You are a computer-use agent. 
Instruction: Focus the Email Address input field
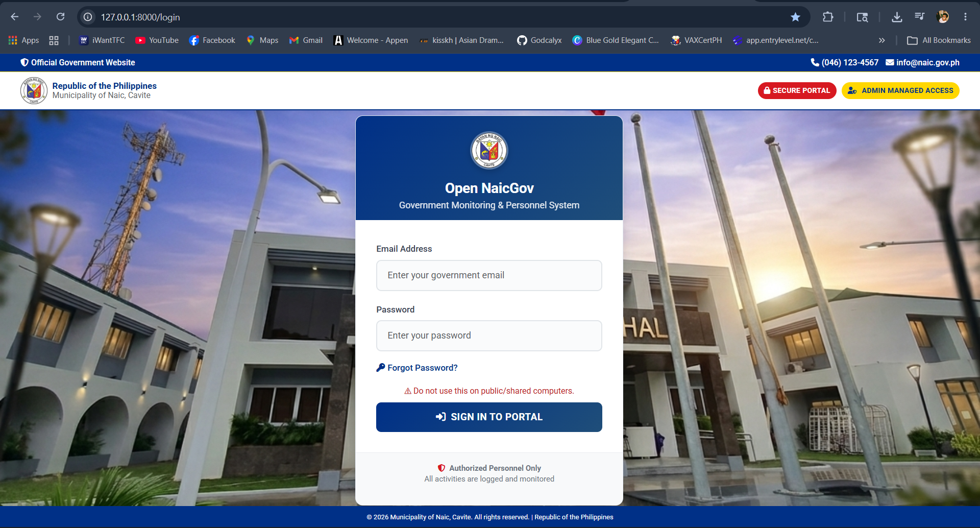tap(489, 275)
